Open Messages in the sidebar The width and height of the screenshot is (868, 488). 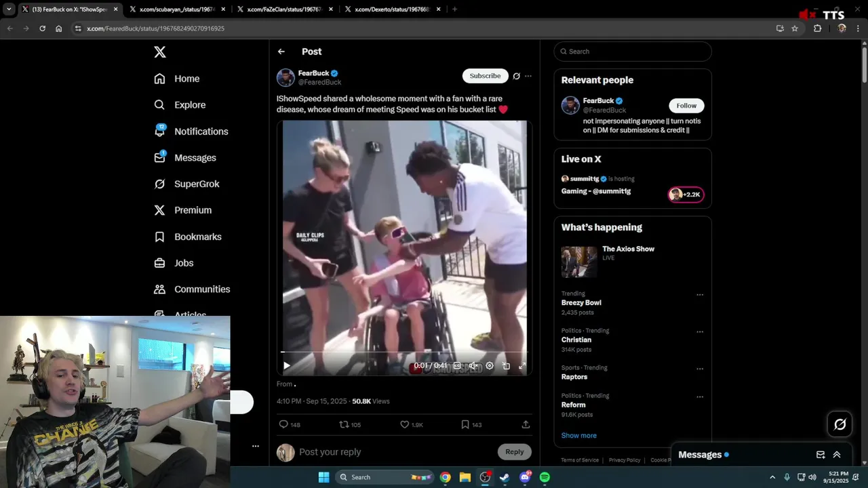[185, 158]
